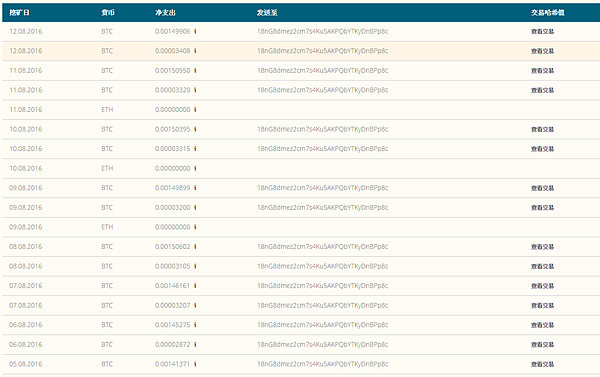Click 查看交易 in the 0.00003105 row
Viewport: 600px width, 377px height.
pos(542,266)
